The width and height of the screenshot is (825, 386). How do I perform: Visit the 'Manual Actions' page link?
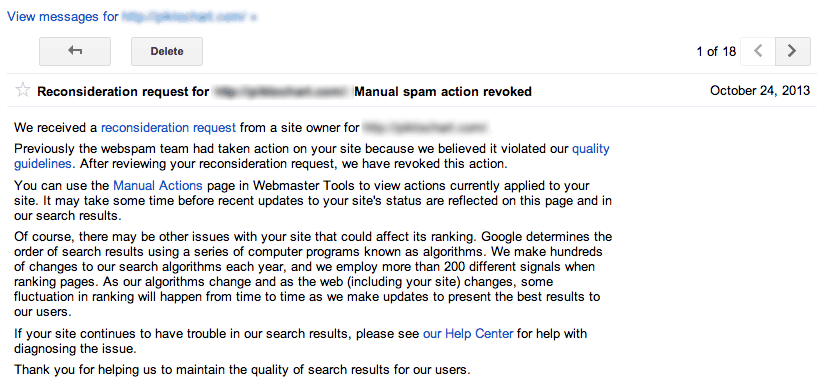pos(158,186)
